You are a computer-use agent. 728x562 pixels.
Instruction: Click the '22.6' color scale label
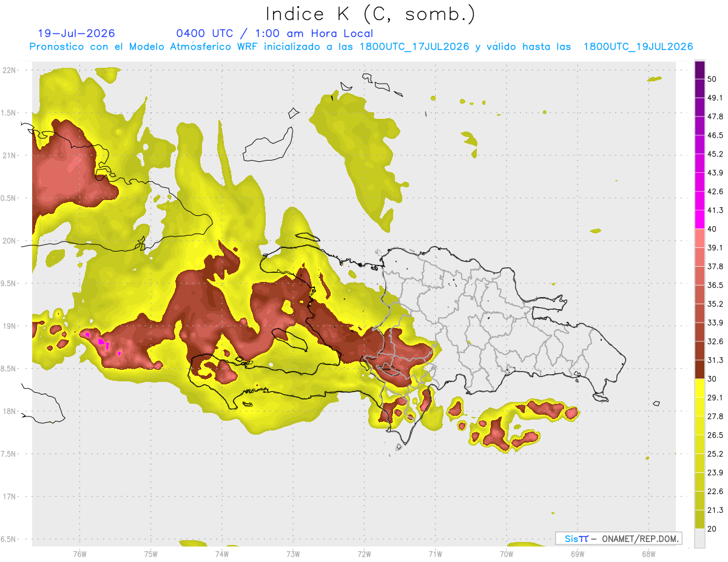coord(715,492)
